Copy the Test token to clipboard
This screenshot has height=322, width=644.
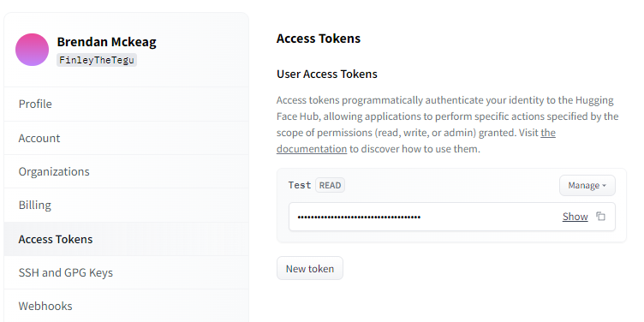coord(601,217)
